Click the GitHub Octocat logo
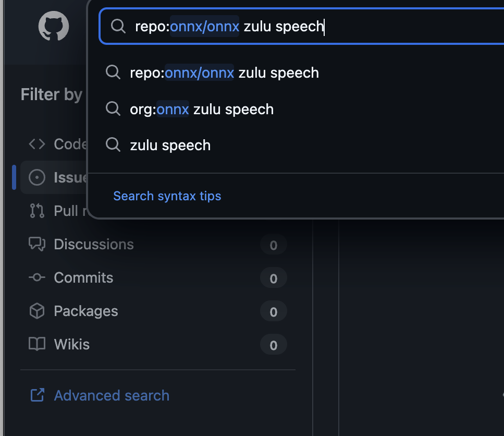504x436 pixels. (54, 27)
